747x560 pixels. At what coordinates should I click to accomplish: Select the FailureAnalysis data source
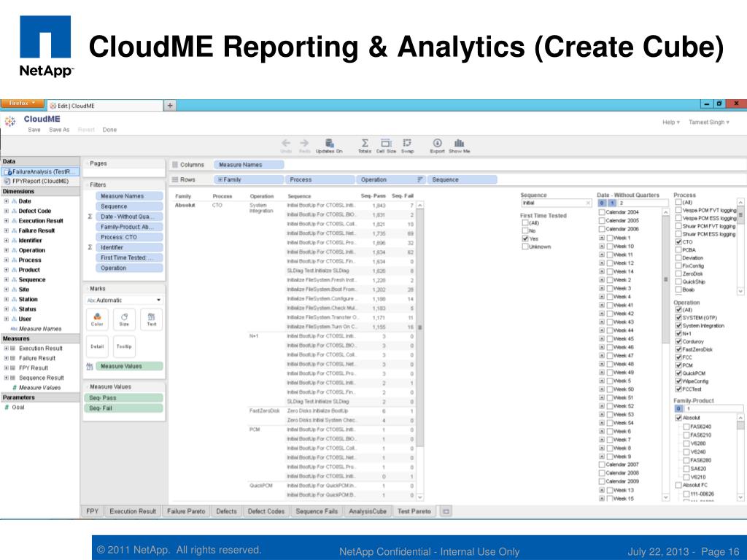(x=41, y=171)
